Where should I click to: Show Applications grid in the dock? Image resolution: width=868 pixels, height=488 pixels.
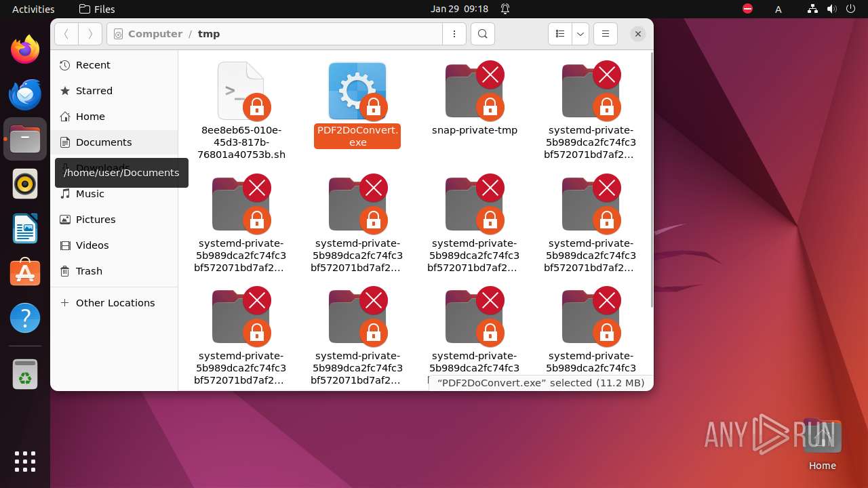(x=25, y=462)
